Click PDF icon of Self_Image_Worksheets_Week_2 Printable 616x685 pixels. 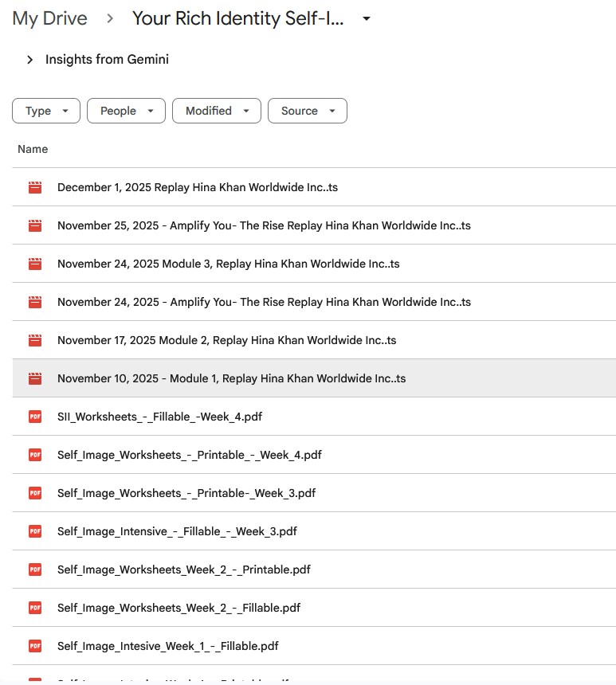(x=35, y=570)
